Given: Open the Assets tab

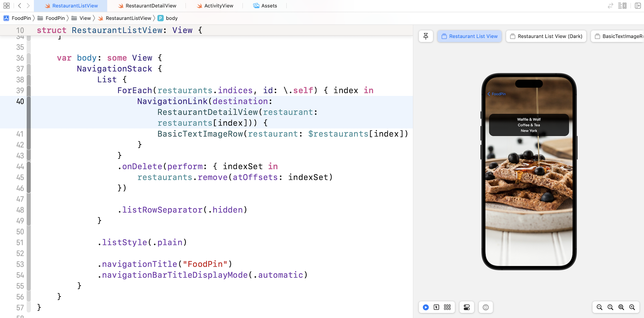Looking at the screenshot, I should (x=269, y=6).
